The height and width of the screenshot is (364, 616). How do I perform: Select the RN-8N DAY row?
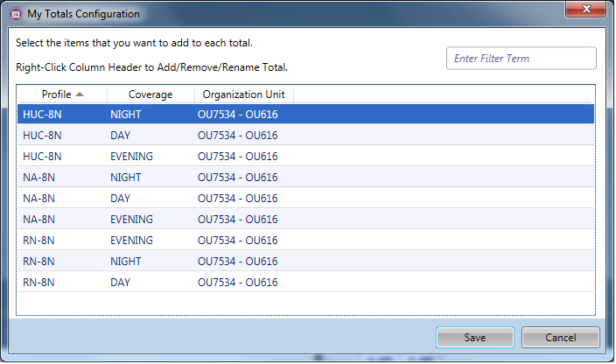point(305,283)
